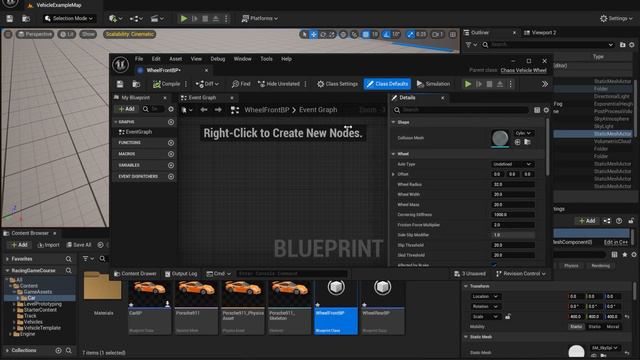Switch to Event Graph tab
Viewport: 640px width, 360px height.
click(202, 98)
